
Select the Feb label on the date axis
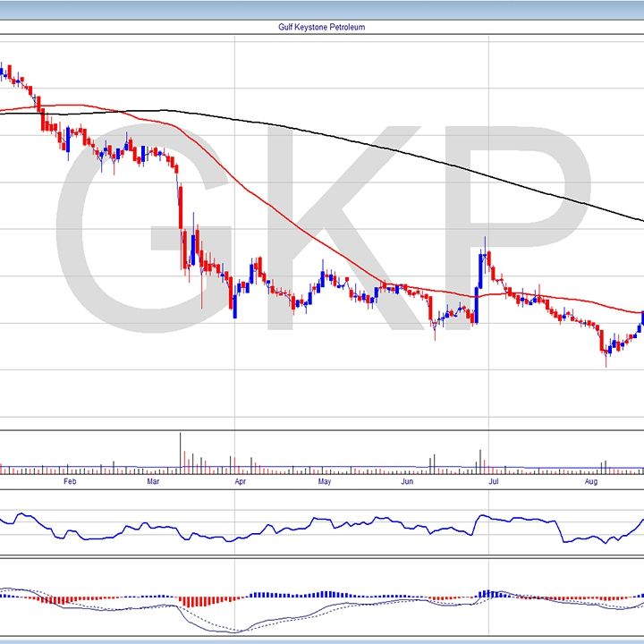[x=71, y=482]
